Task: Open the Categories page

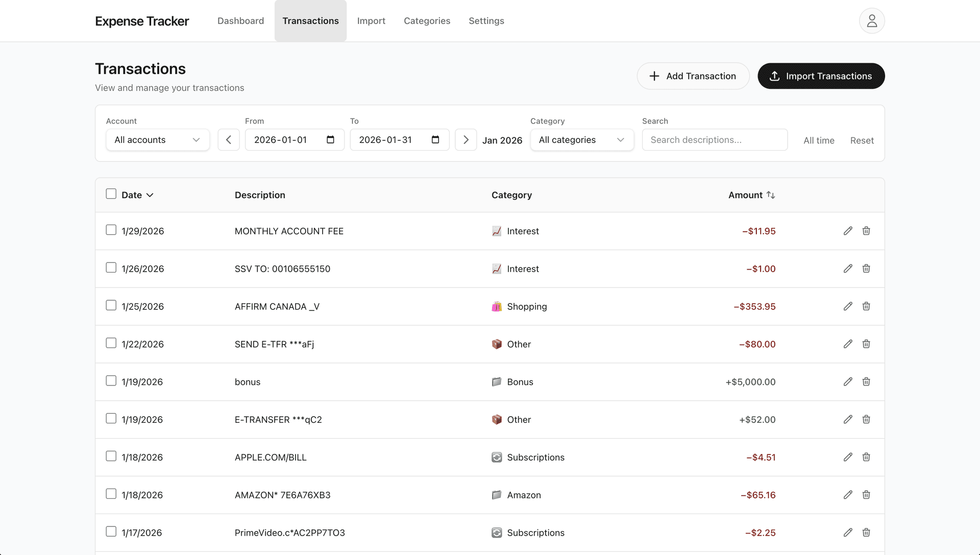Action: tap(427, 20)
